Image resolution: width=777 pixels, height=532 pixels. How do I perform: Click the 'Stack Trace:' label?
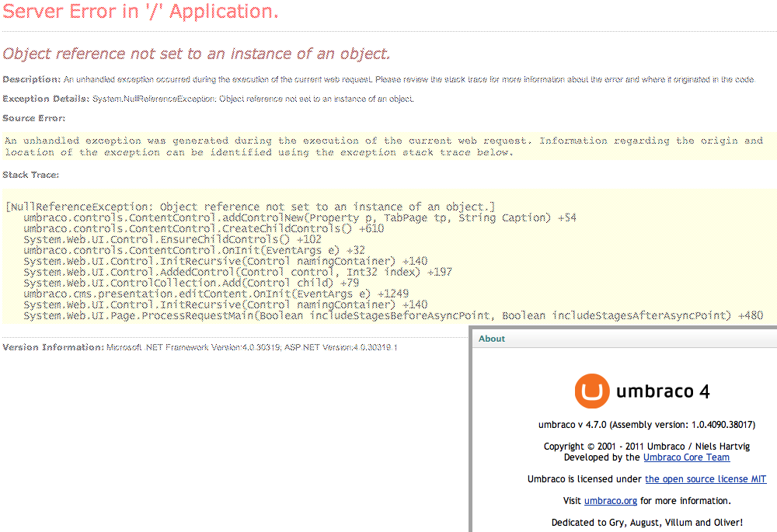31,175
